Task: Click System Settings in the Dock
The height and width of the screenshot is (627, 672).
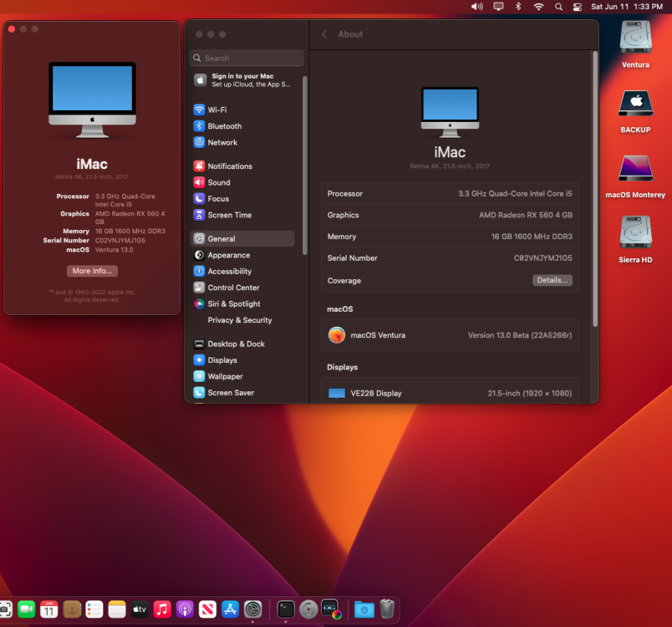Action: point(253,609)
